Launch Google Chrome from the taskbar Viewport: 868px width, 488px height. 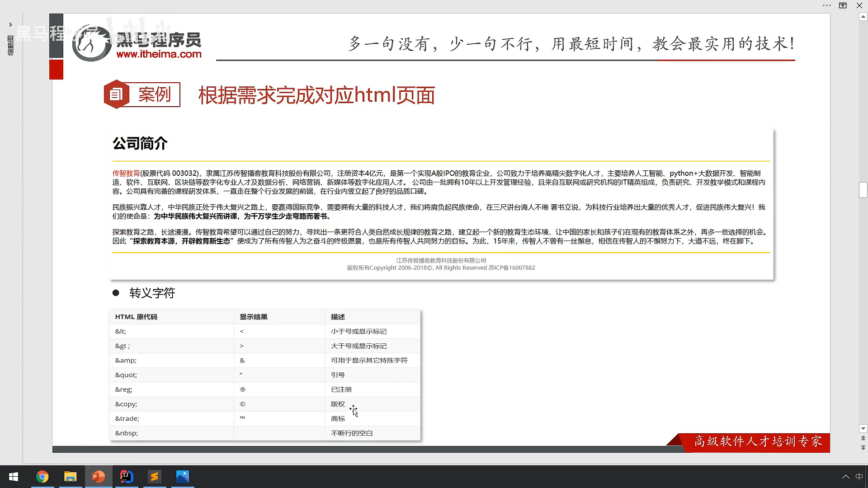(42, 477)
